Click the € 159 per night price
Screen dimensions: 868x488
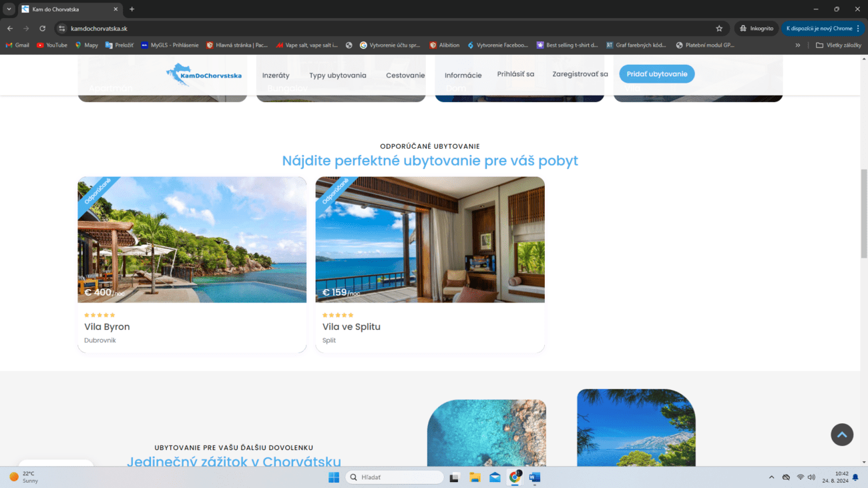click(341, 292)
